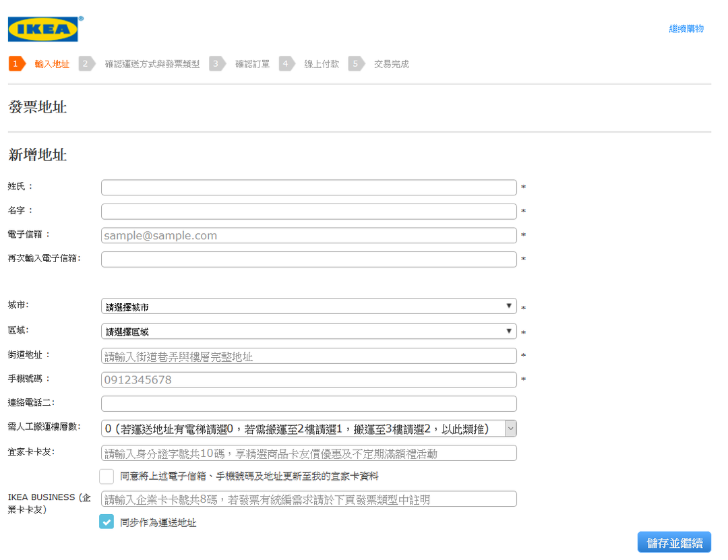Open the 請選擇城市 dropdown

(x=309, y=307)
